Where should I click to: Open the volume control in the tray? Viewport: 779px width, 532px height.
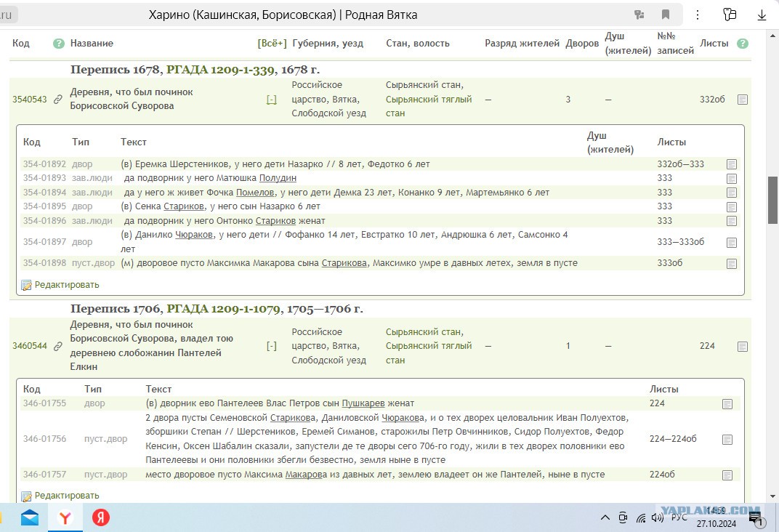click(x=657, y=518)
